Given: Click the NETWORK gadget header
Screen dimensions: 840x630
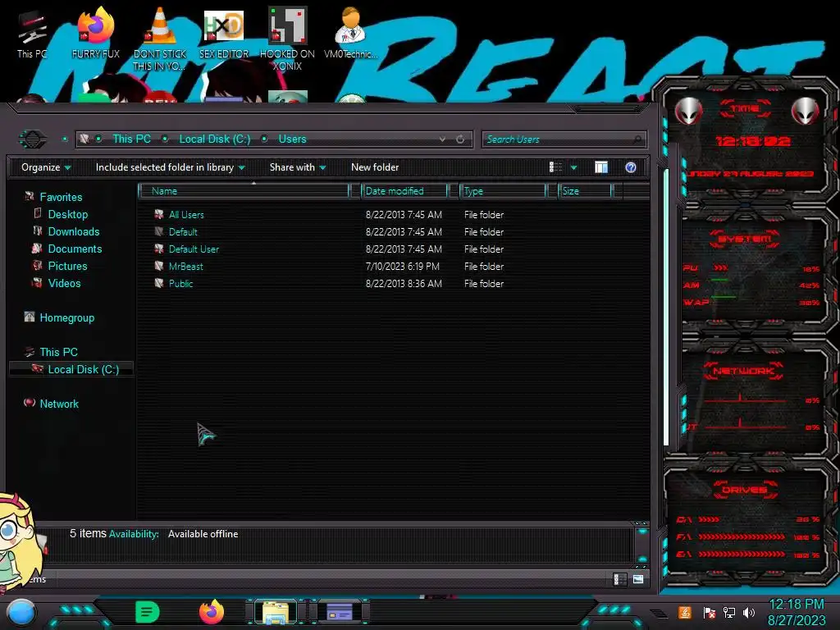Looking at the screenshot, I should click(x=743, y=371).
